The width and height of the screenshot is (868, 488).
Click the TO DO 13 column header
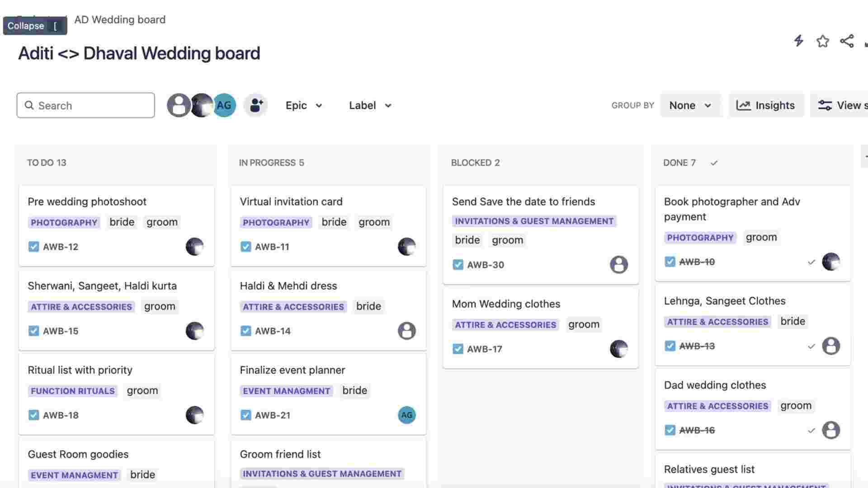47,163
